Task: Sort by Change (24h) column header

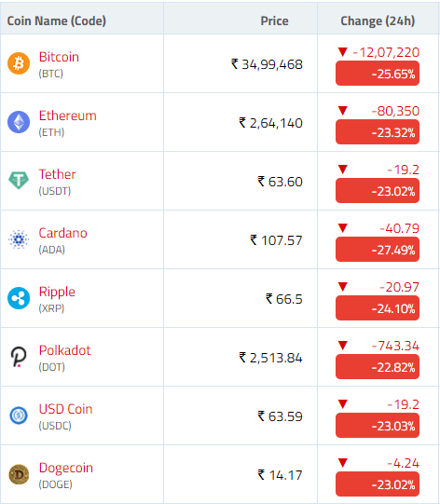Action: 378,20
